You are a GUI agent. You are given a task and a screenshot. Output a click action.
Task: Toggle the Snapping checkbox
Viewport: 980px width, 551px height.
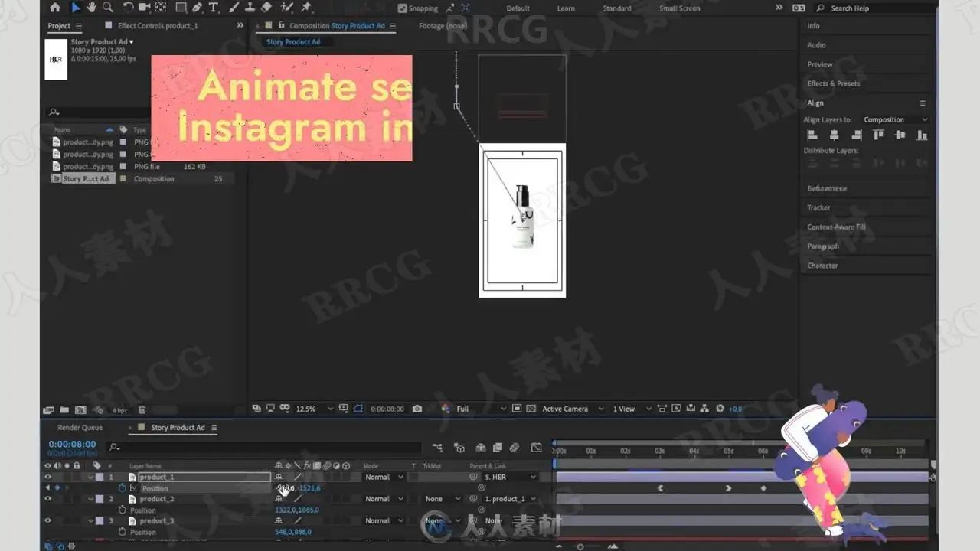[403, 8]
